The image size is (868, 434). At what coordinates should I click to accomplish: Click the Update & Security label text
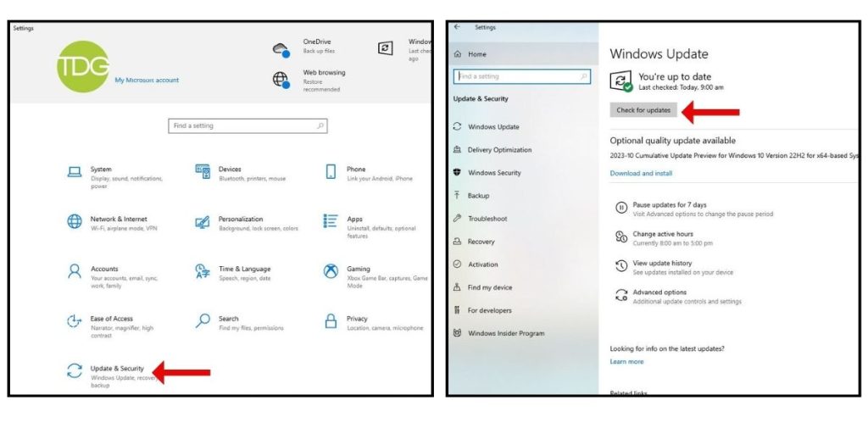117,369
